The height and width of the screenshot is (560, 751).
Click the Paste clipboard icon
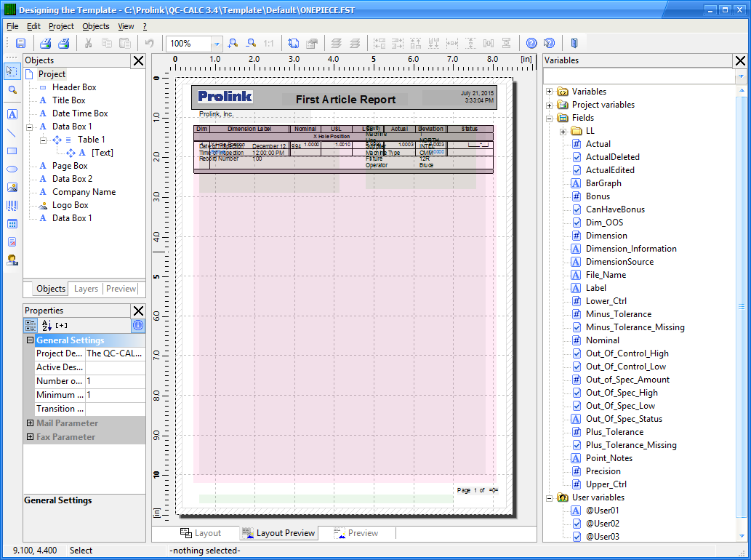tap(125, 44)
